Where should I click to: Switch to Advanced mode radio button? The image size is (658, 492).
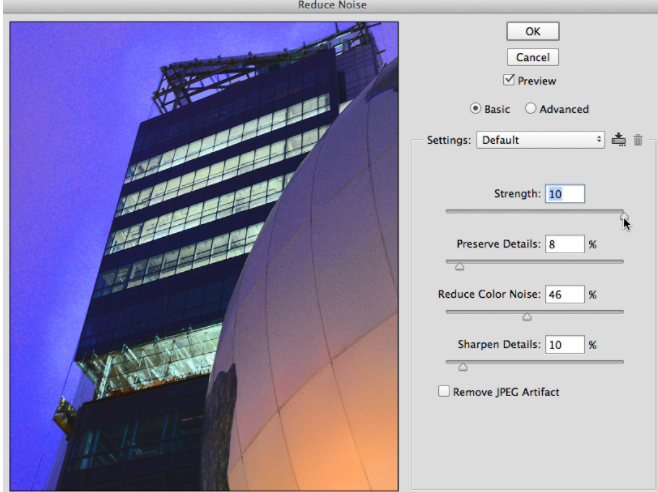(530, 109)
